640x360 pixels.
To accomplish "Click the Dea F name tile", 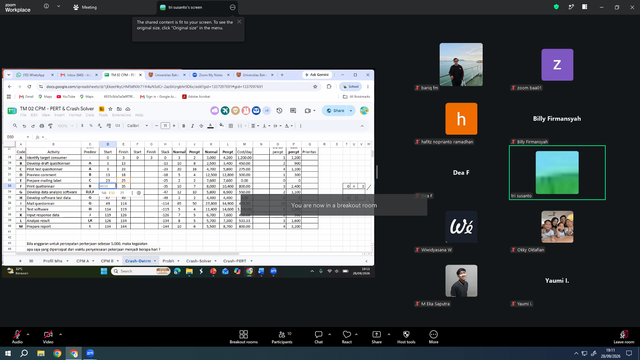I will (461, 173).
